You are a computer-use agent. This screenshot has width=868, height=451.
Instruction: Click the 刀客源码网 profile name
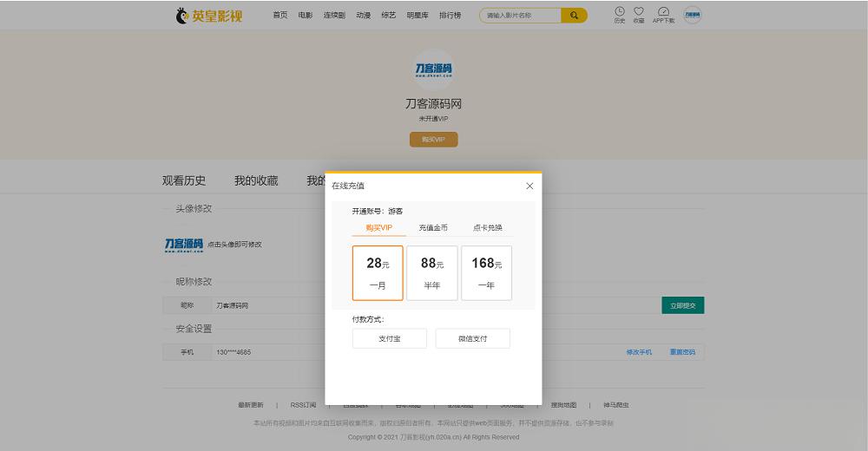(x=433, y=103)
